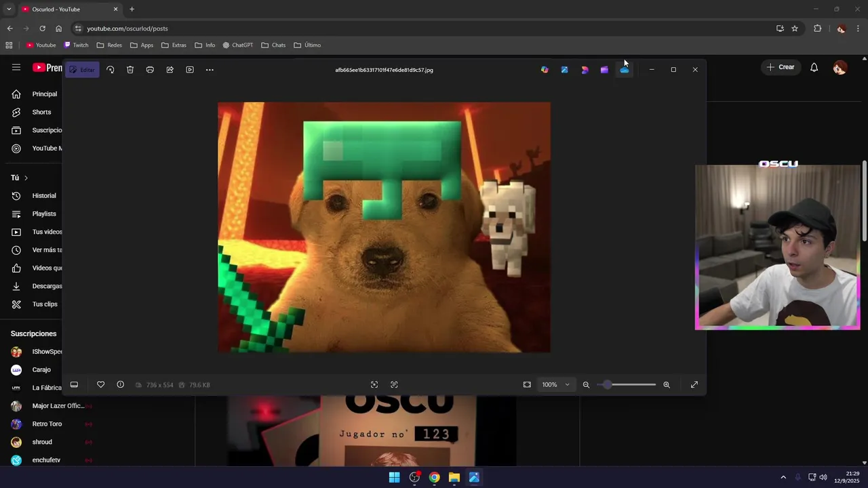Open Tus videos in sidebar
The image size is (868, 488).
[35, 232]
